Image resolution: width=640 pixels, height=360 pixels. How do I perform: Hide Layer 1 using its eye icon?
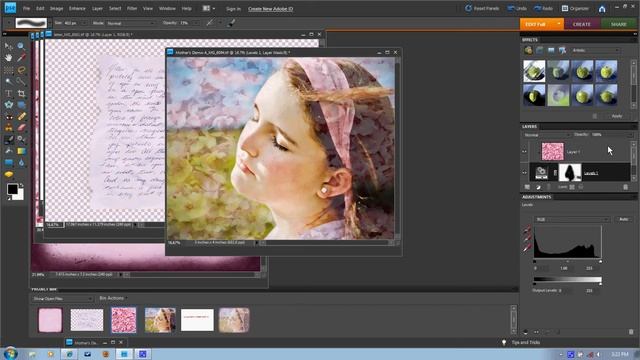click(x=524, y=152)
